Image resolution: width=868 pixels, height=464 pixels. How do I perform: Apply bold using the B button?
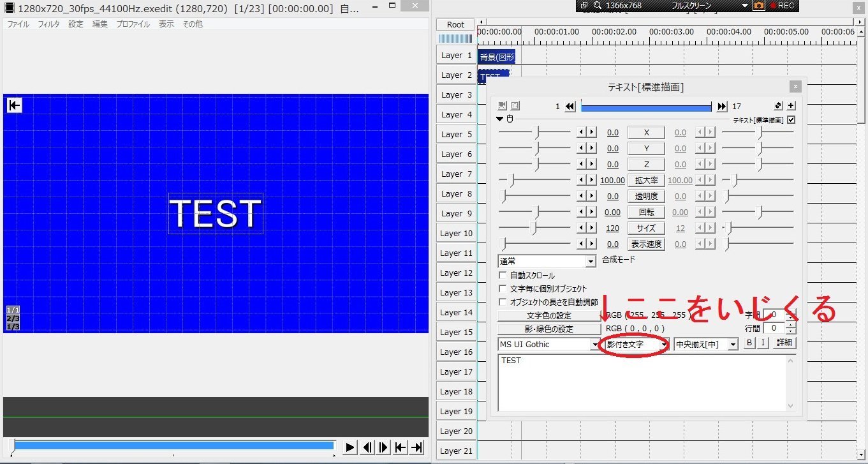749,343
